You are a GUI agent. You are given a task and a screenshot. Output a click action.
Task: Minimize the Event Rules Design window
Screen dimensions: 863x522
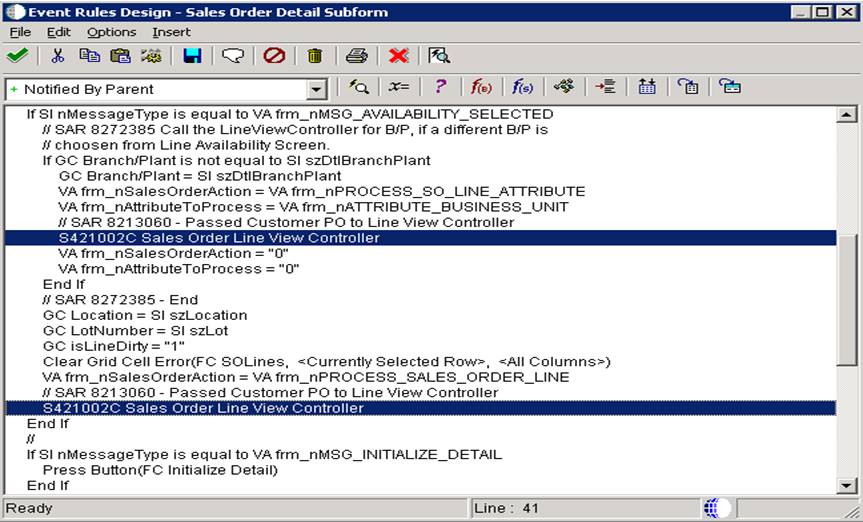click(800, 12)
